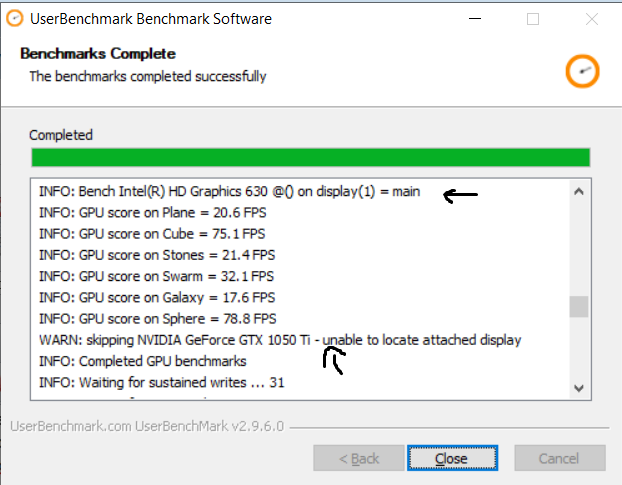This screenshot has width=622, height=485.
Task: Select the Intel HD Graphics 630 log line
Action: (230, 190)
